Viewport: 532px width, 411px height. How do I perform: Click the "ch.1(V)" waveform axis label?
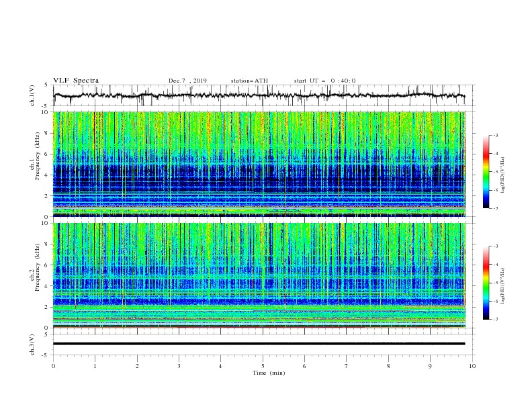(32, 95)
